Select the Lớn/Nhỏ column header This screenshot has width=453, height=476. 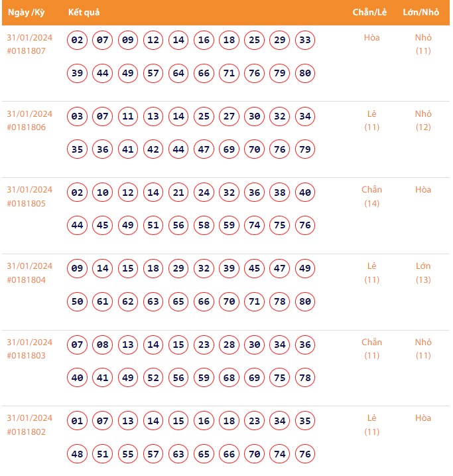[x=421, y=13]
